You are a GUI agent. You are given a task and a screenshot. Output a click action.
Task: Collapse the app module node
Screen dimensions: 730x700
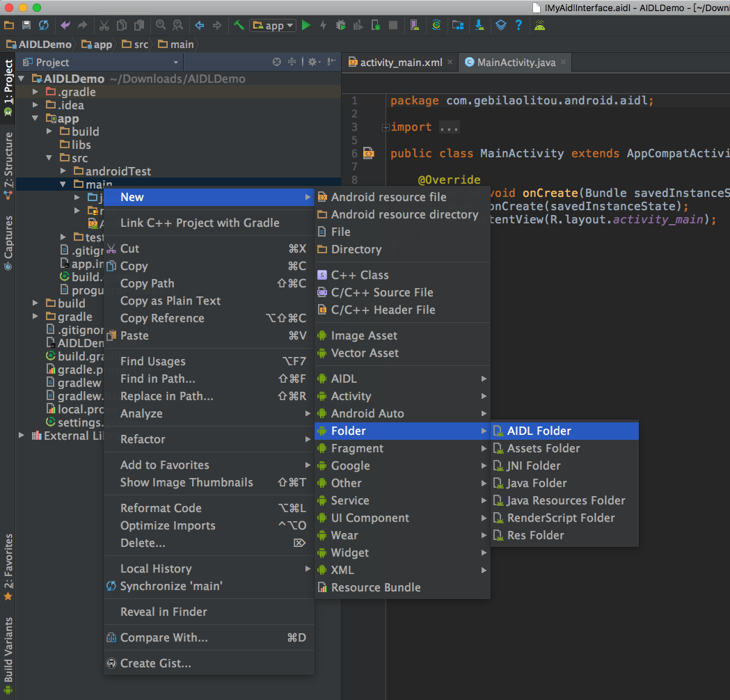[35, 118]
